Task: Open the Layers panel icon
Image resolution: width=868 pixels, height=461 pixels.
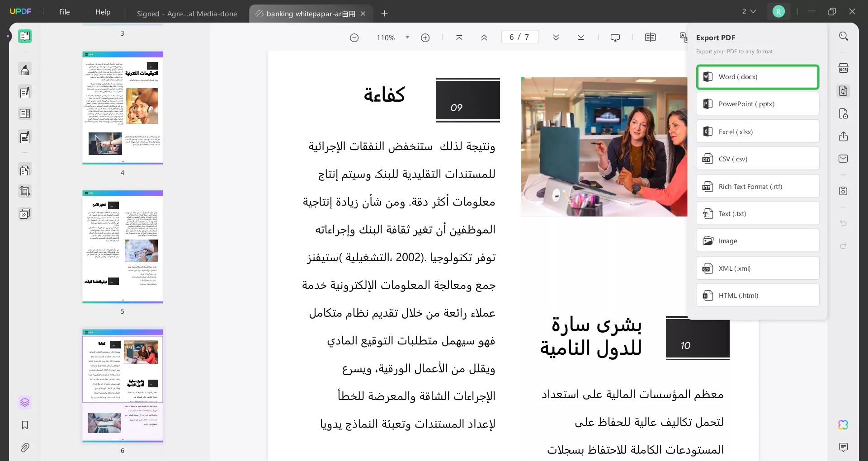Action: point(25,402)
